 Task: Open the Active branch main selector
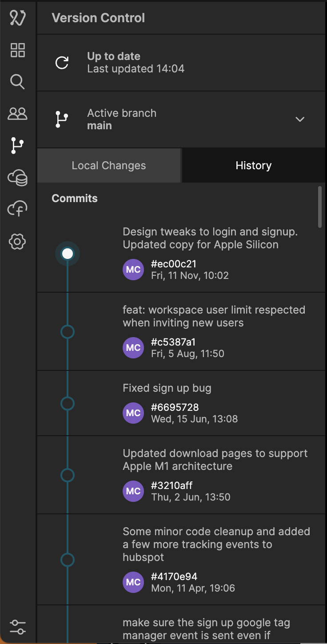[x=121, y=119]
